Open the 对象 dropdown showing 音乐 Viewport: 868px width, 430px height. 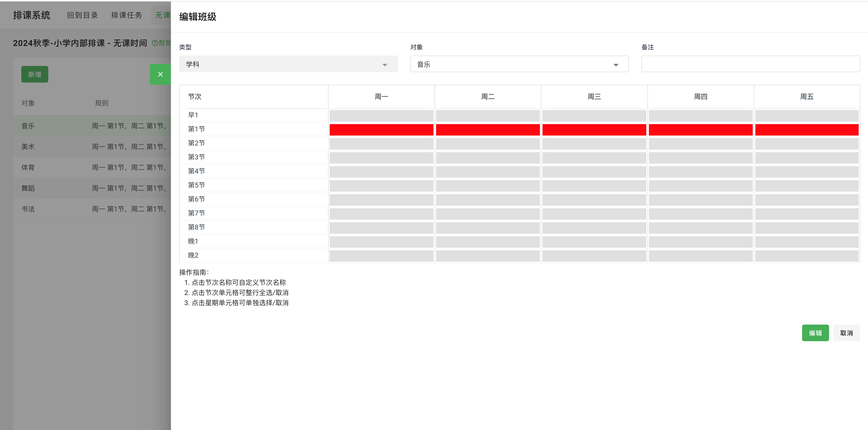[x=519, y=64]
